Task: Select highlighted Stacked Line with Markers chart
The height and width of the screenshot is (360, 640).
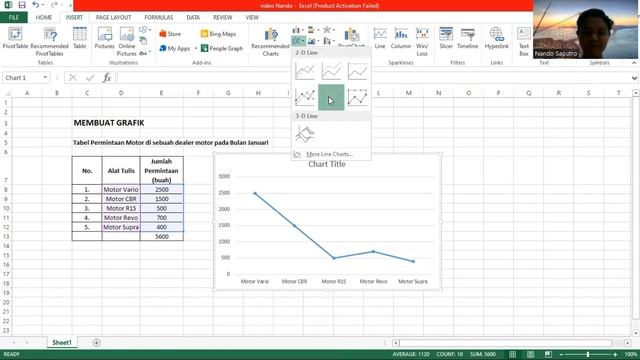Action: pos(331,98)
